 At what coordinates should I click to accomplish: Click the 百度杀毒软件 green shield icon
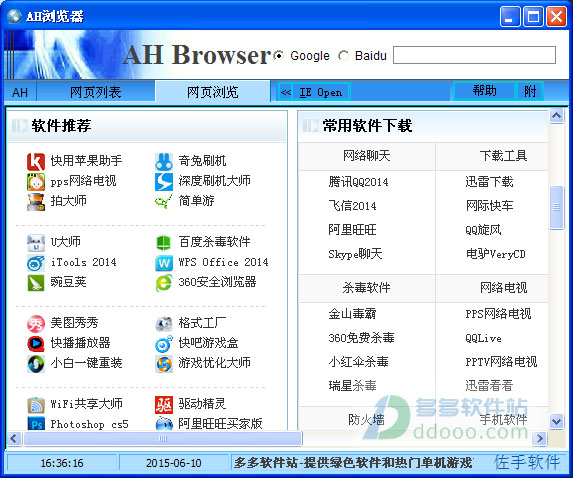pyautogui.click(x=164, y=242)
